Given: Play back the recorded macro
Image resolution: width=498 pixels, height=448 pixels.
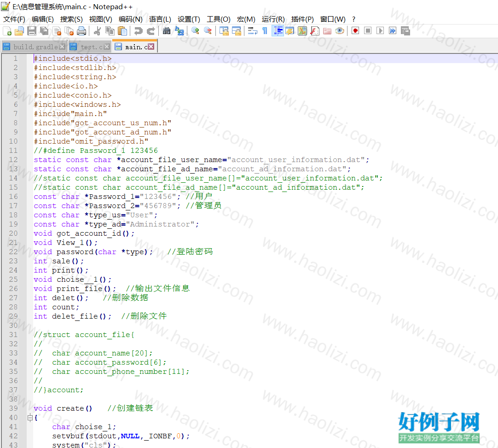Looking at the screenshot, I should coord(380,31).
